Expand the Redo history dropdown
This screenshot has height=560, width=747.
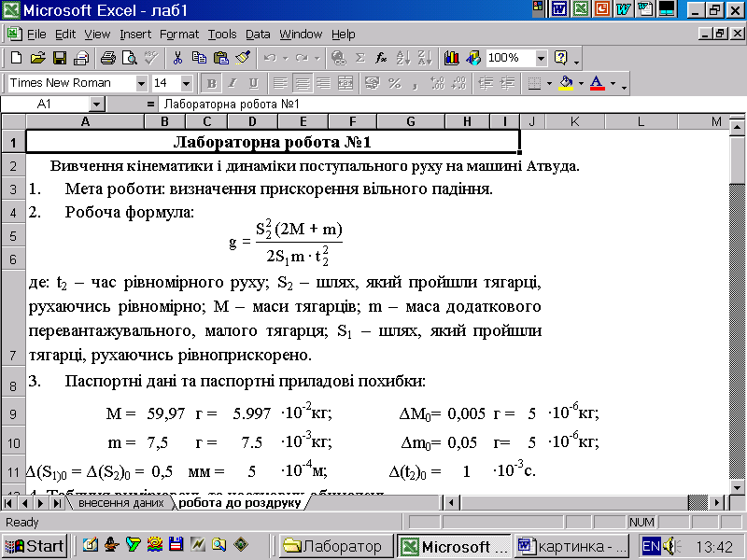[x=317, y=59]
